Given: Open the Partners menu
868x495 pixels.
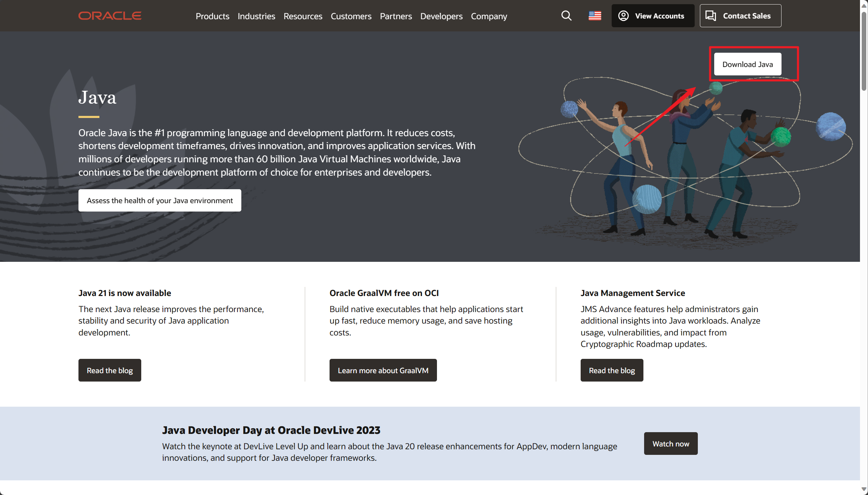Looking at the screenshot, I should (x=396, y=16).
